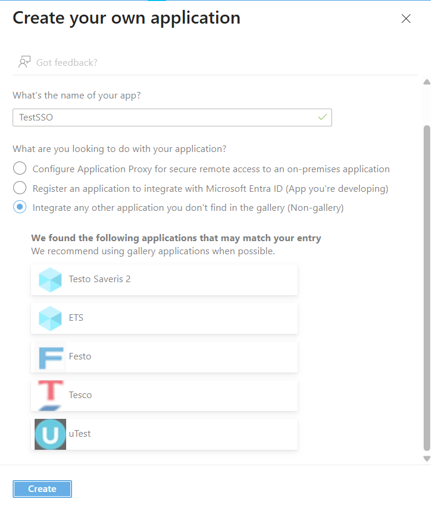Click the ETS cube icon

point(50,318)
